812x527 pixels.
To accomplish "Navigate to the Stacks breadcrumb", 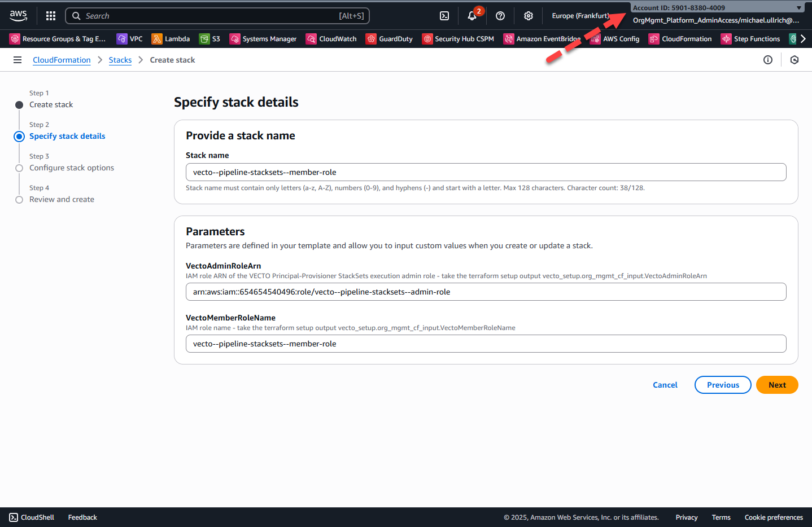I will tap(120, 59).
